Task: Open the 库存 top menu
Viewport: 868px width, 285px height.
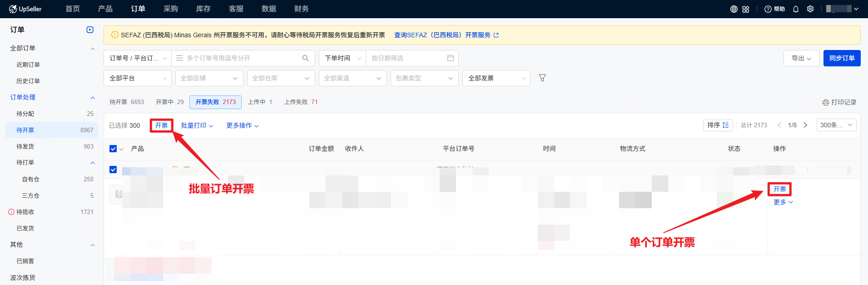Action: point(203,9)
